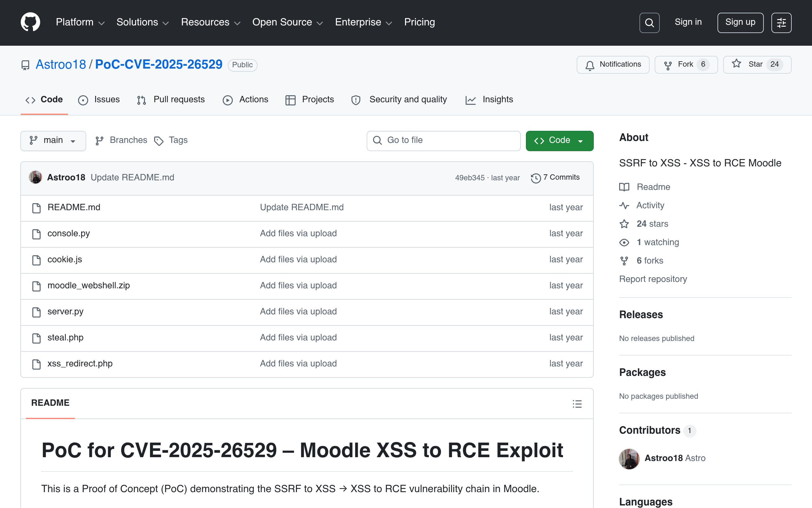Click the README.md row's "Update README.md" commit message
This screenshot has width=812, height=508.
(x=302, y=208)
